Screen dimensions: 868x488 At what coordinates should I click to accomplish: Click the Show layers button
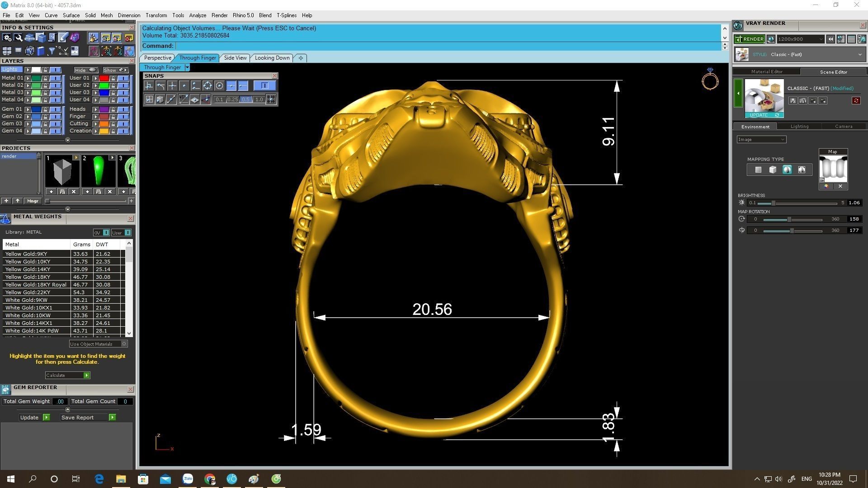pos(116,70)
